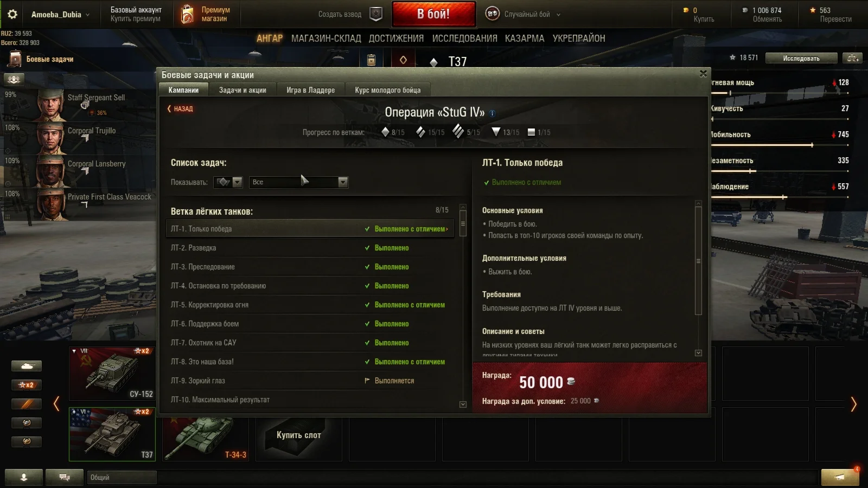The height and width of the screenshot is (488, 868).
Task: Select the СУ-152 tank thumbnail
Action: pos(112,374)
